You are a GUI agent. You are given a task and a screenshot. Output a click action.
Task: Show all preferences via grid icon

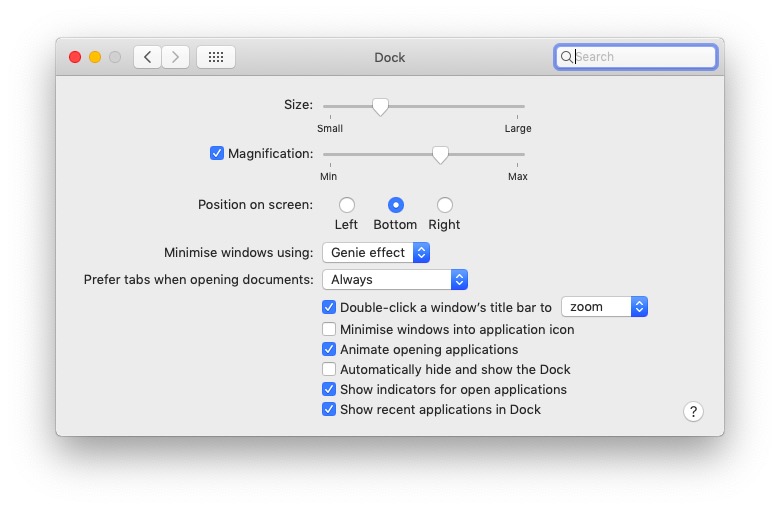216,57
